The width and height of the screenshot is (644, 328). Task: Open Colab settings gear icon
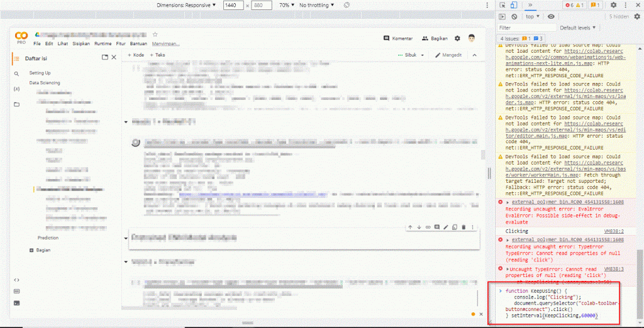457,38
